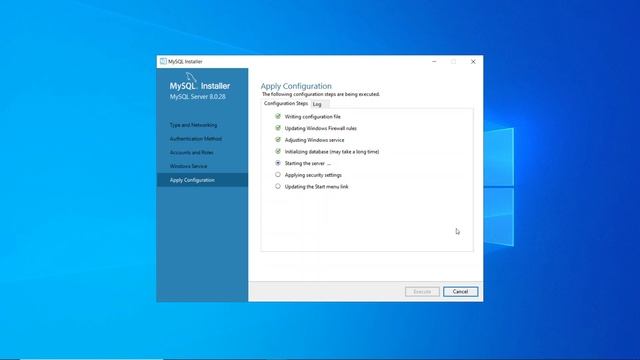
Task: Close the MySQL Installer window
Action: click(x=473, y=62)
